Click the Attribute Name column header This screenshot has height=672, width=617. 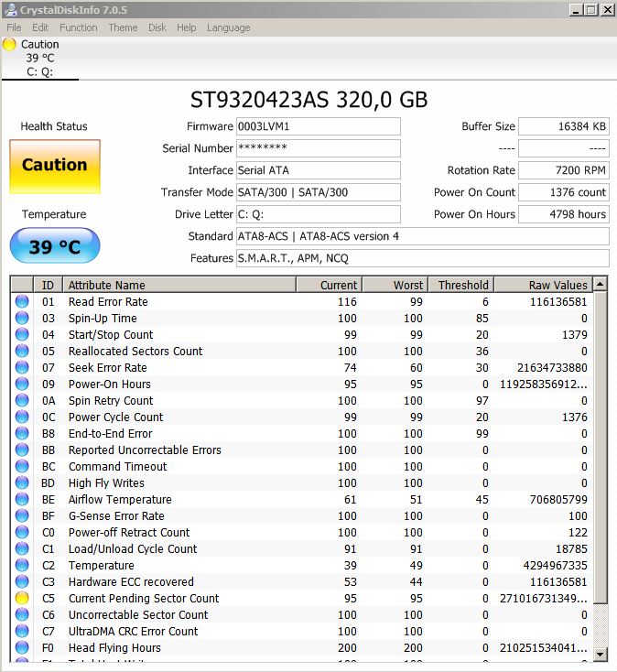[179, 285]
